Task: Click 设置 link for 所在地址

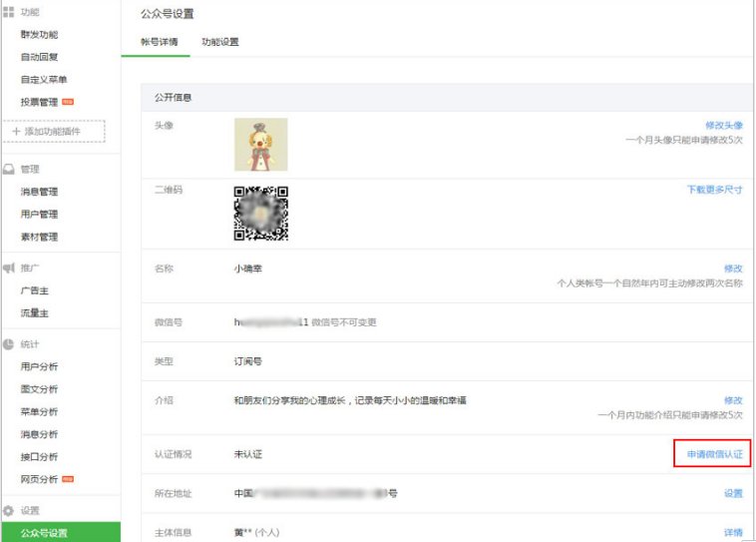Action: point(733,493)
